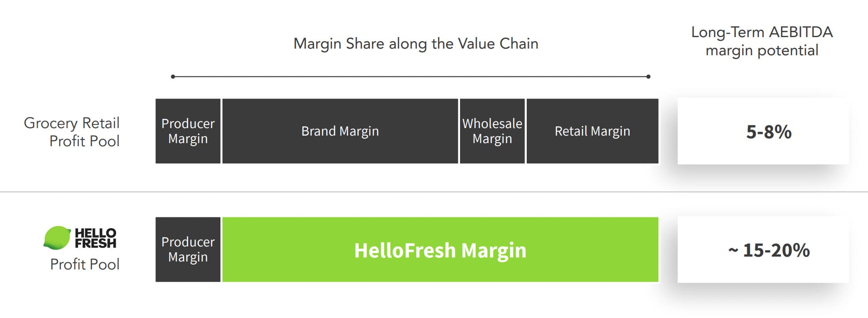Click the left endpoint dot of value chain line
The image size is (868, 318).
(173, 77)
